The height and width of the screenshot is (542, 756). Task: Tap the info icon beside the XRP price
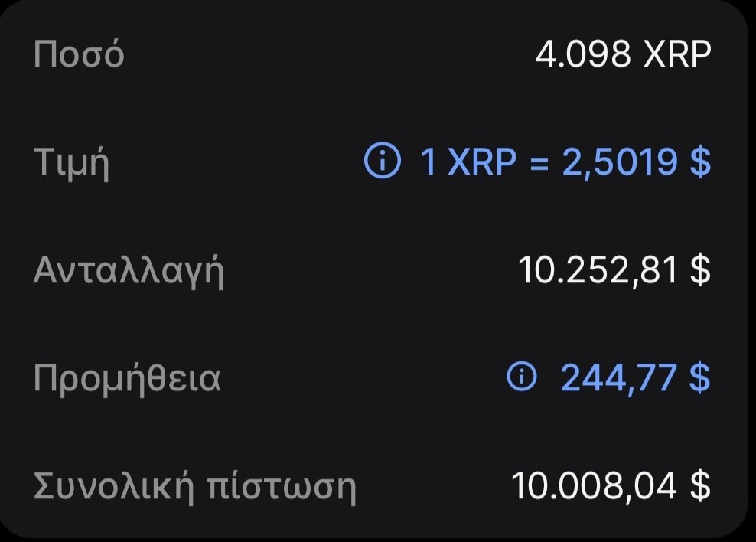383,162
